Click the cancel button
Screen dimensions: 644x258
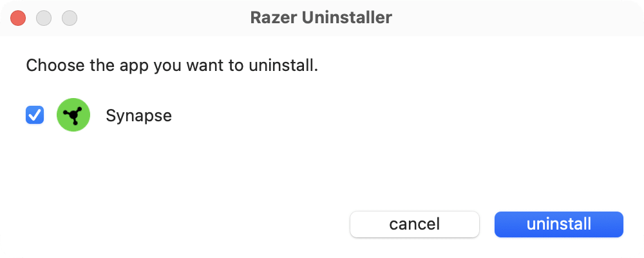[x=414, y=224]
